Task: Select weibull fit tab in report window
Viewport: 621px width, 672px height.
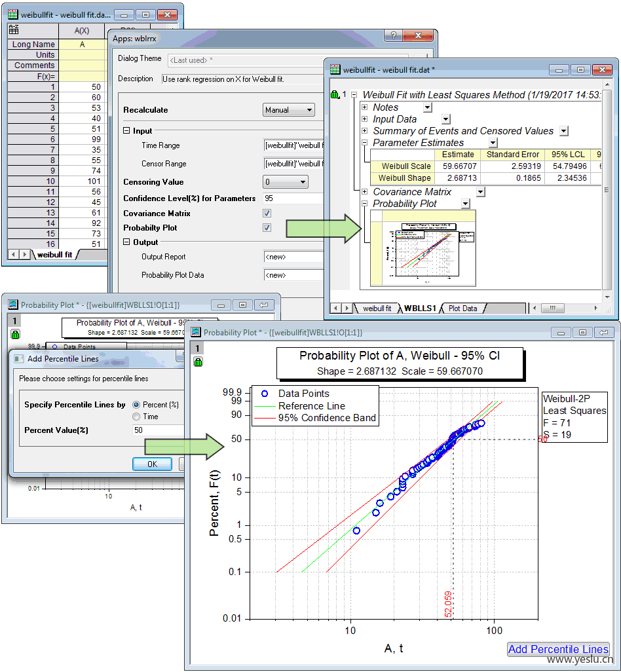Action: pyautogui.click(x=377, y=308)
